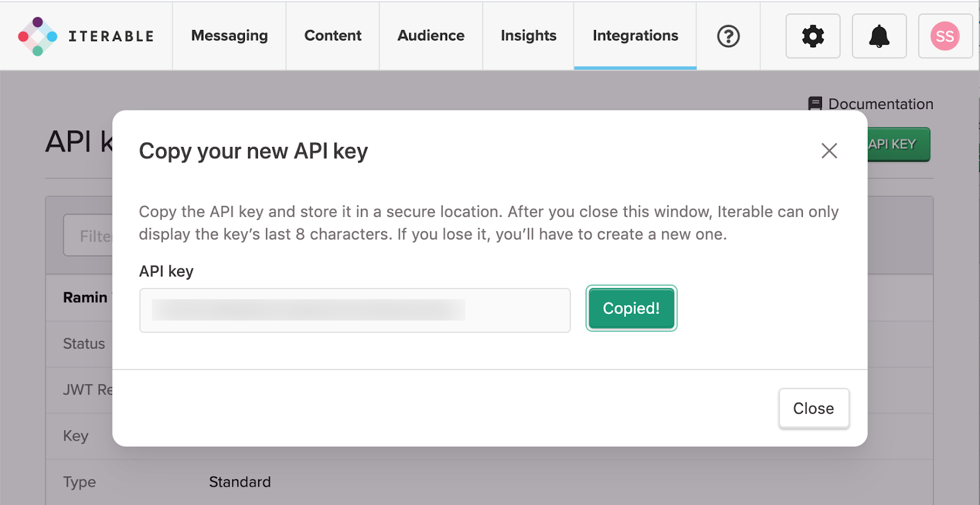The height and width of the screenshot is (505, 980).
Task: Open the Content menu
Action: point(333,36)
